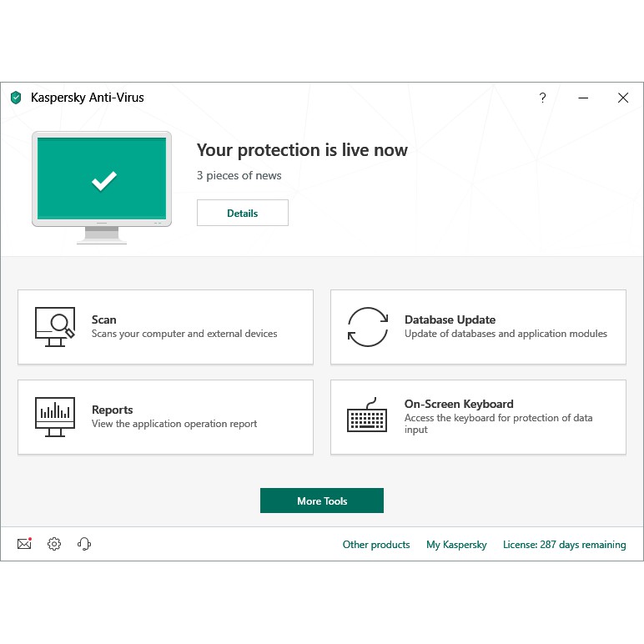Follow the Other products link

376,544
